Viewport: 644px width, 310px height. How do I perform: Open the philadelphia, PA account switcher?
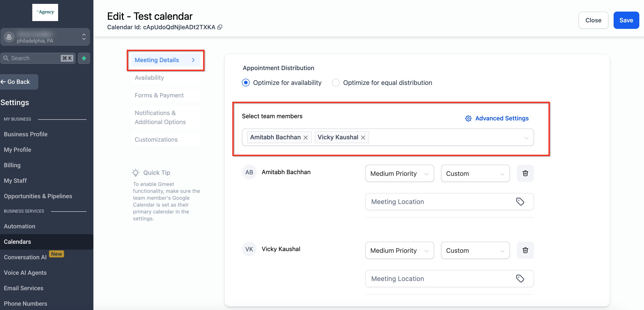[45, 37]
